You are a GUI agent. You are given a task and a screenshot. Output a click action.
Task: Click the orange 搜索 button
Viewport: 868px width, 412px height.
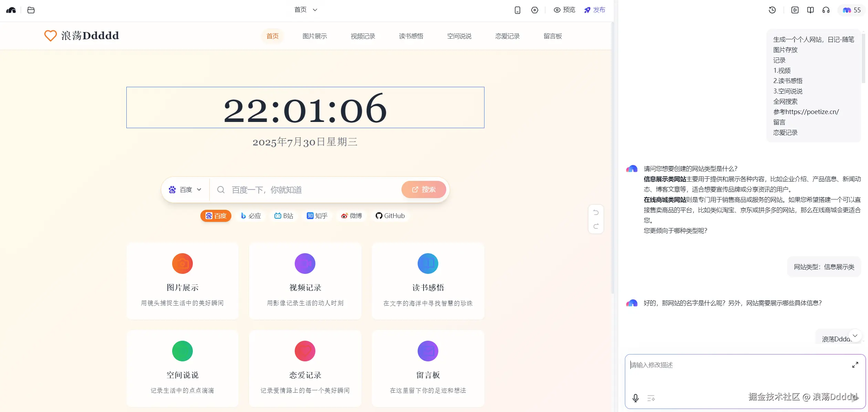coord(423,189)
